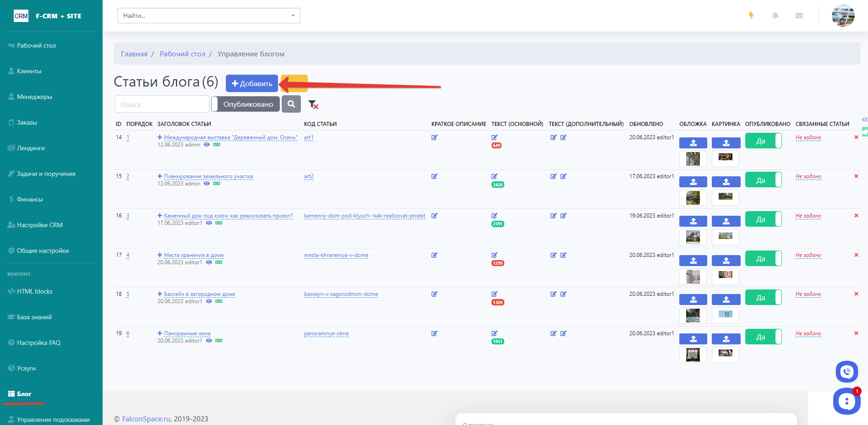The image size is (868, 425).
Task: Delete the article 'Панорамные окна' with red cross
Action: click(856, 333)
